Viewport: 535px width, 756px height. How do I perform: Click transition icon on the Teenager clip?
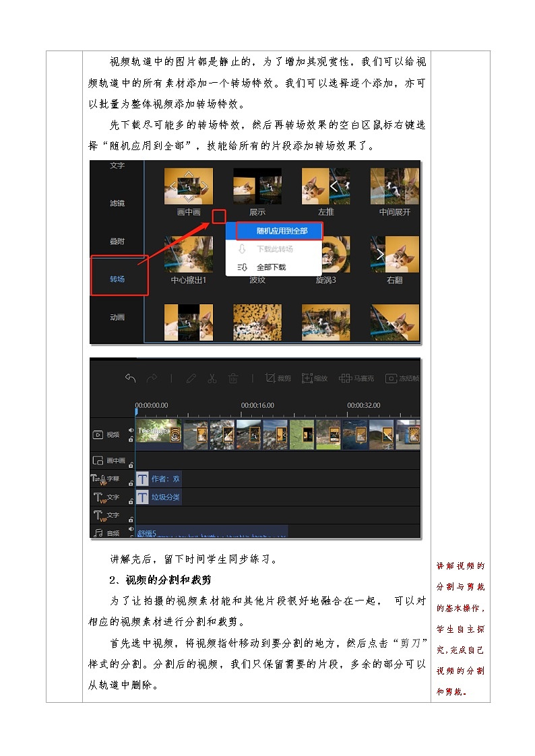[175, 436]
